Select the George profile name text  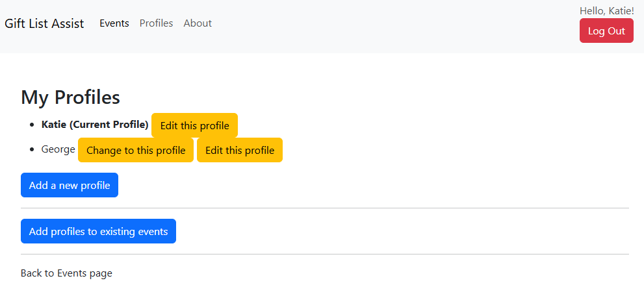pyautogui.click(x=58, y=149)
